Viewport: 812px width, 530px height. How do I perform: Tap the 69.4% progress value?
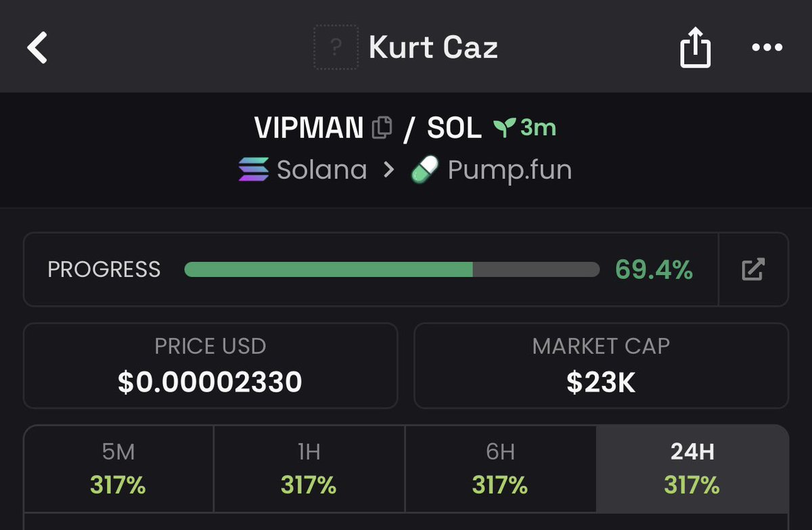[654, 269]
